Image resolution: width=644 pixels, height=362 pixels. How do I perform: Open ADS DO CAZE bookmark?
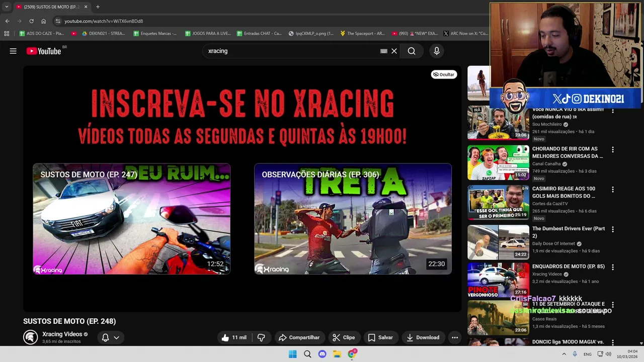coord(42,34)
